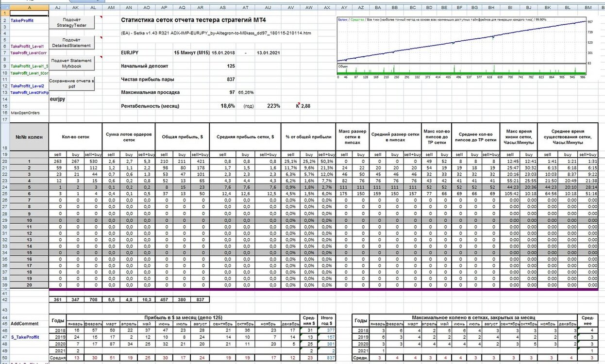This screenshot has width=605, height=364.
Task: Select the Рентабельность (месяц) label
Action: pos(151,105)
